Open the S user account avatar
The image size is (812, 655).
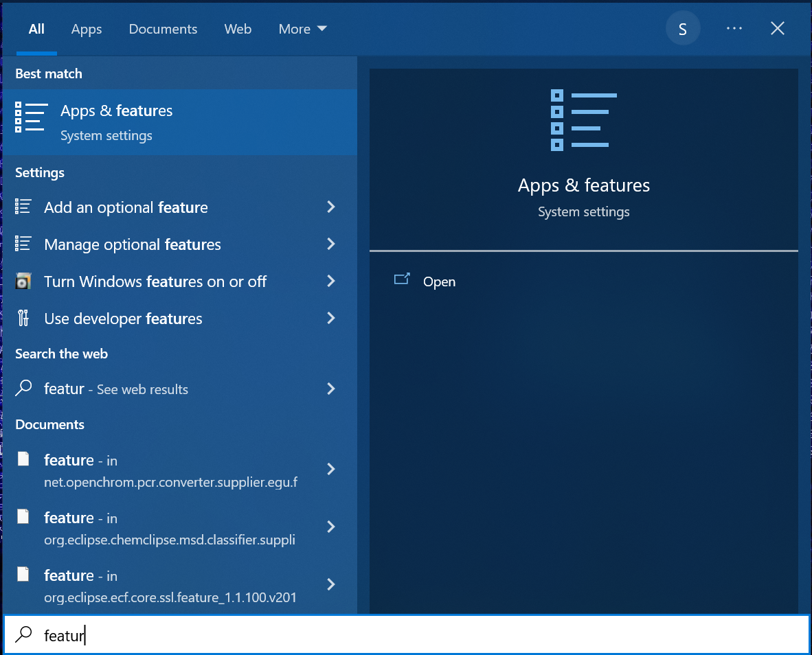(683, 28)
